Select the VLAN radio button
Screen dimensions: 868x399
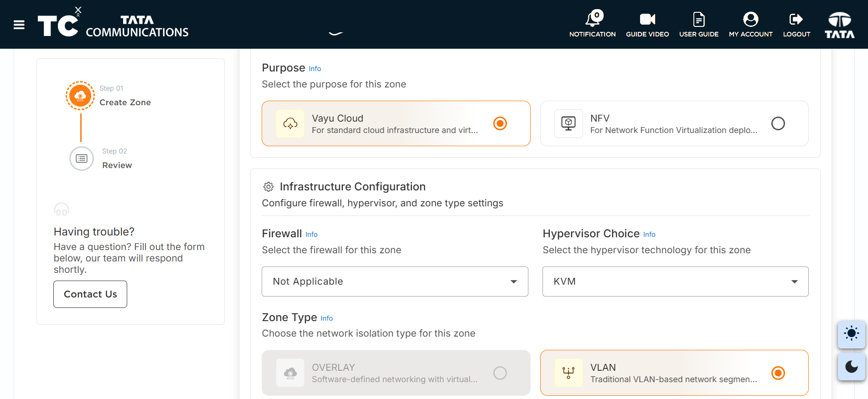tap(778, 373)
